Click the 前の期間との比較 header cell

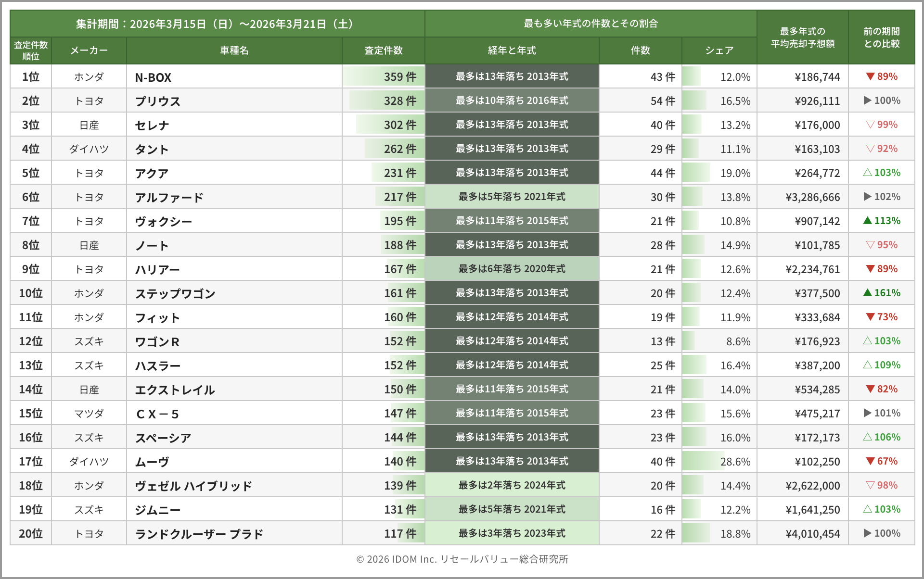[881, 38]
